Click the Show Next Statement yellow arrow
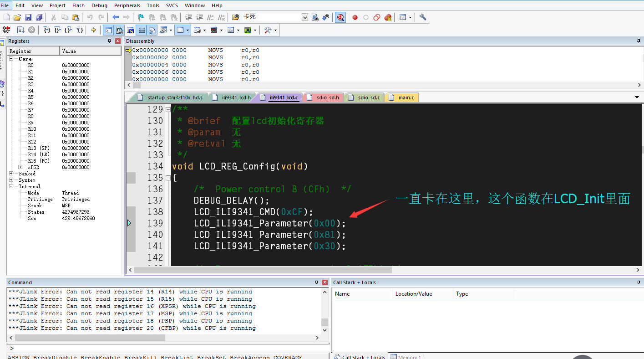Image resolution: width=644 pixels, height=359 pixels. click(94, 30)
